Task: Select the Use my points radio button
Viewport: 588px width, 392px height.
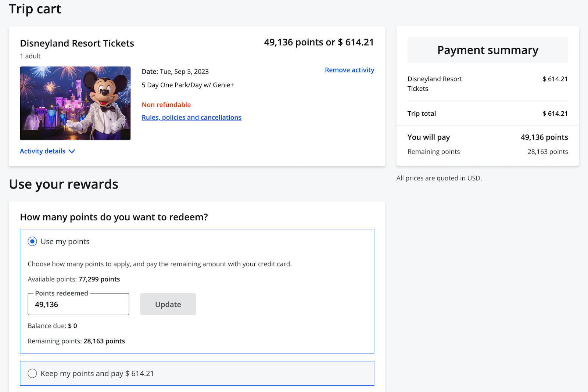Action: 32,241
